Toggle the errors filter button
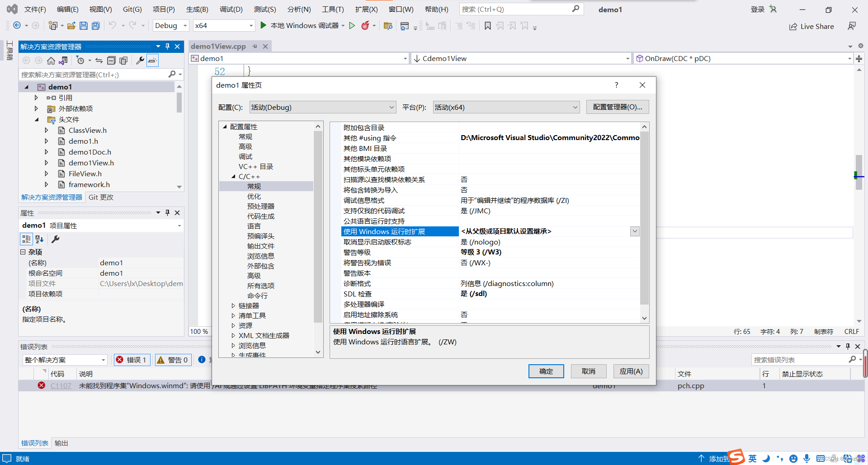Screen dimensions: 868x465 [132, 360]
